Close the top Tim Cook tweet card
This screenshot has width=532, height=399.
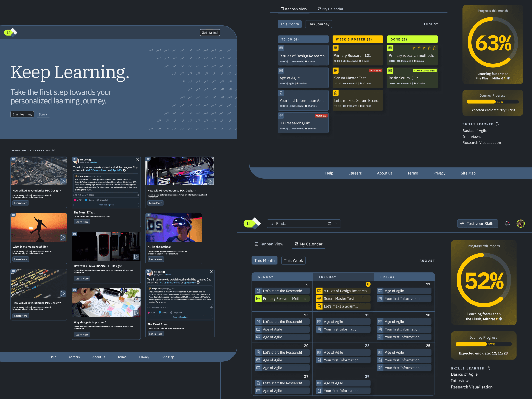tap(138, 159)
